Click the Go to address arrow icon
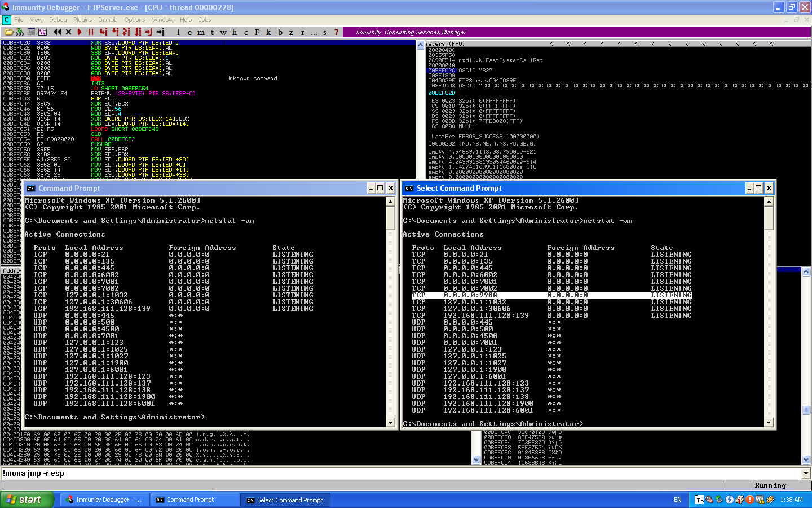 [161, 32]
